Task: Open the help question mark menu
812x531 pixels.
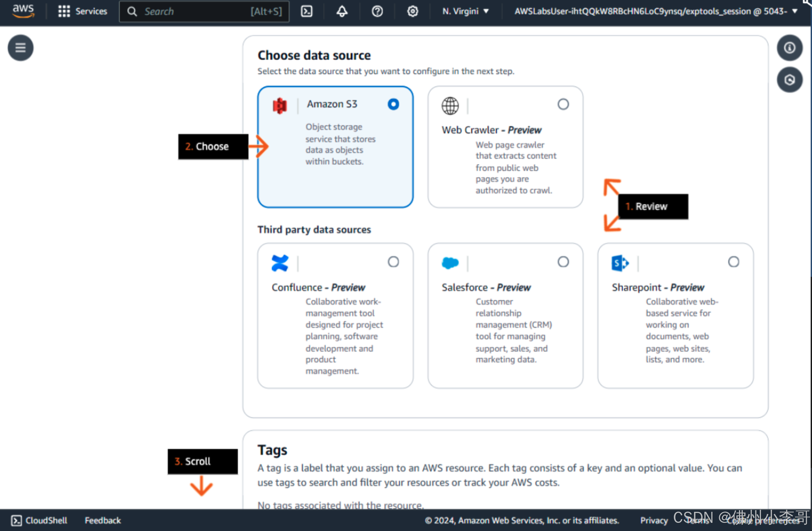Action: [x=377, y=11]
